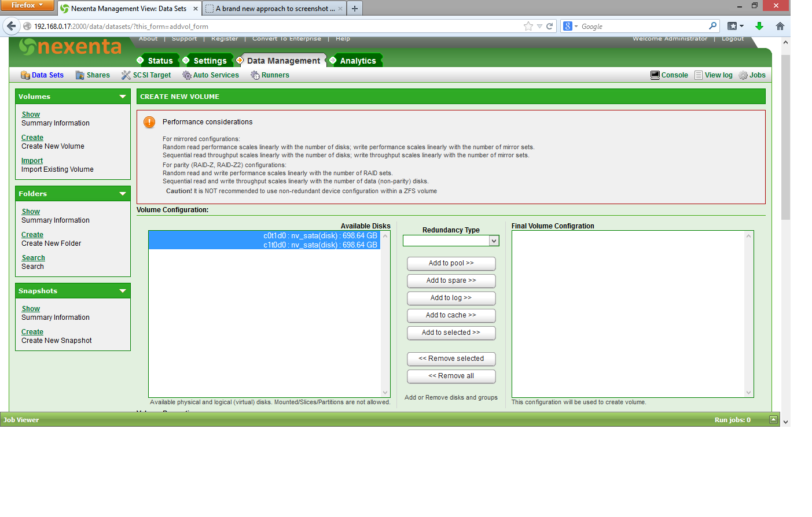812x517 pixels.
Task: Click the Analytics tab bullet icon
Action: tap(333, 60)
